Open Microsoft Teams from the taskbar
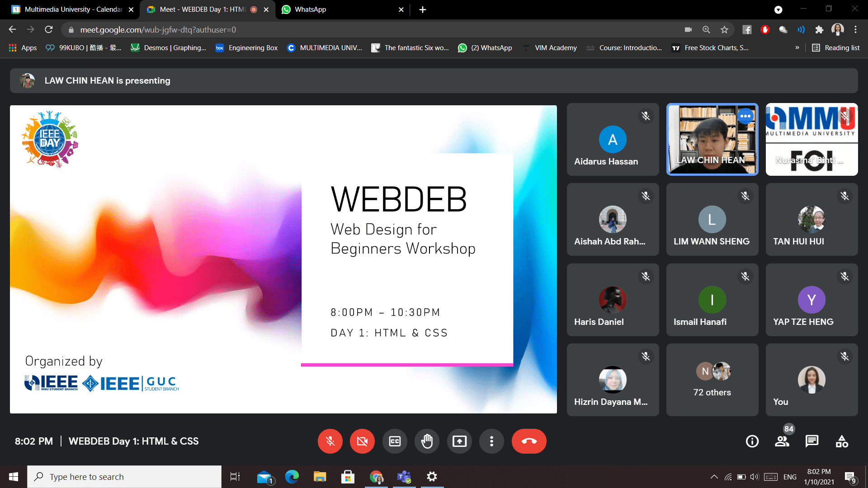Image resolution: width=868 pixels, height=488 pixels. click(x=404, y=477)
